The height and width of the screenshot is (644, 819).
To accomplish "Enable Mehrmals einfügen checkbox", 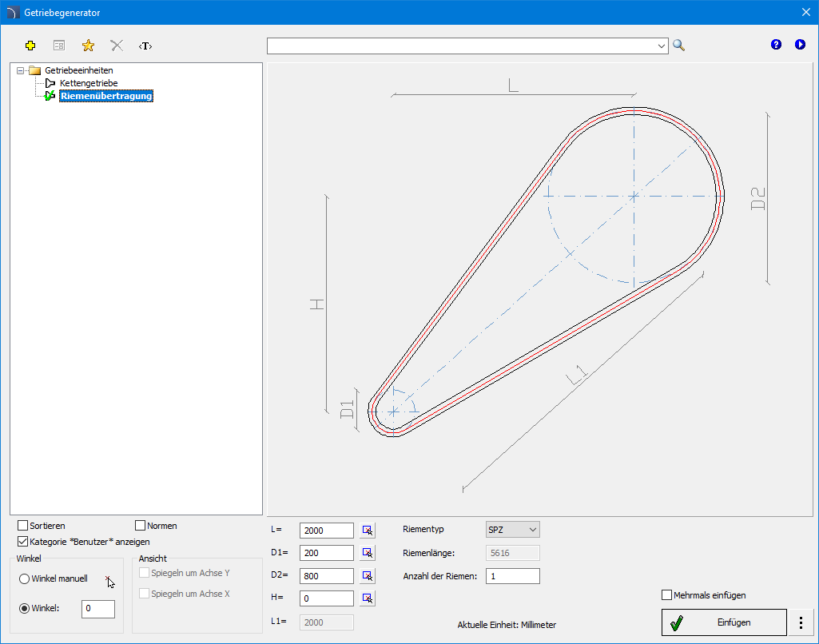I will [x=667, y=595].
